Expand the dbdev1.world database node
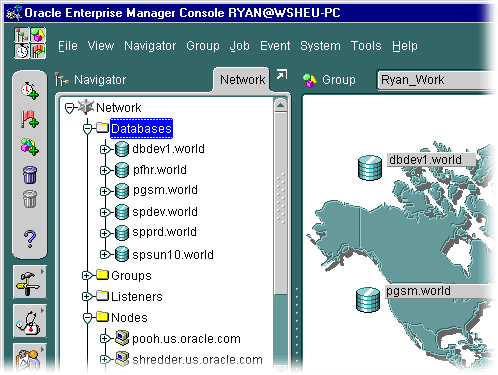498x375 pixels. coord(105,149)
